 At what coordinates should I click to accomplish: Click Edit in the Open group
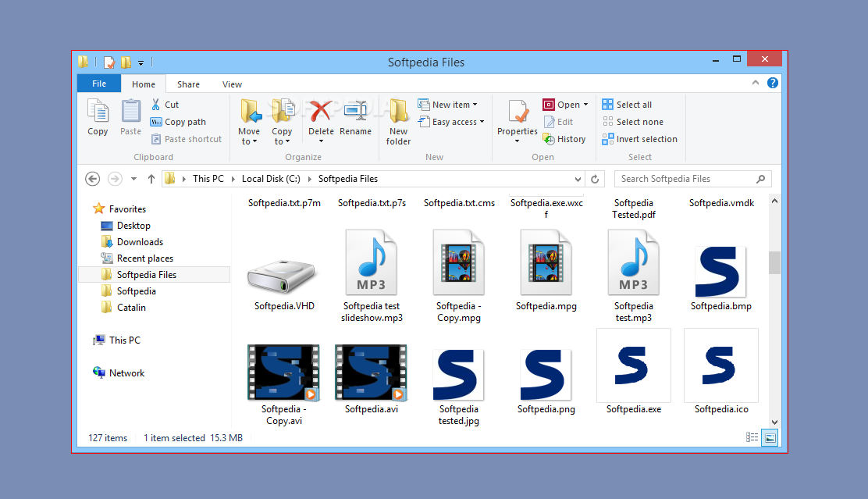point(559,122)
